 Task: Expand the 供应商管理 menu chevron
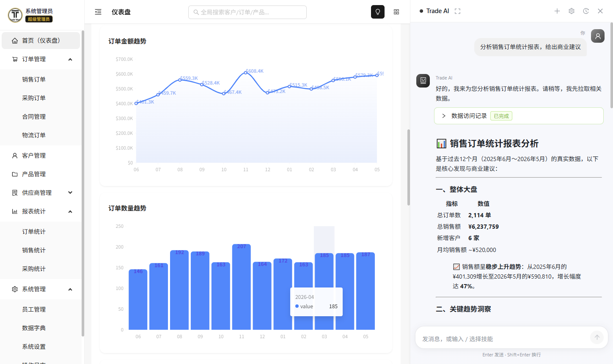[x=70, y=193]
